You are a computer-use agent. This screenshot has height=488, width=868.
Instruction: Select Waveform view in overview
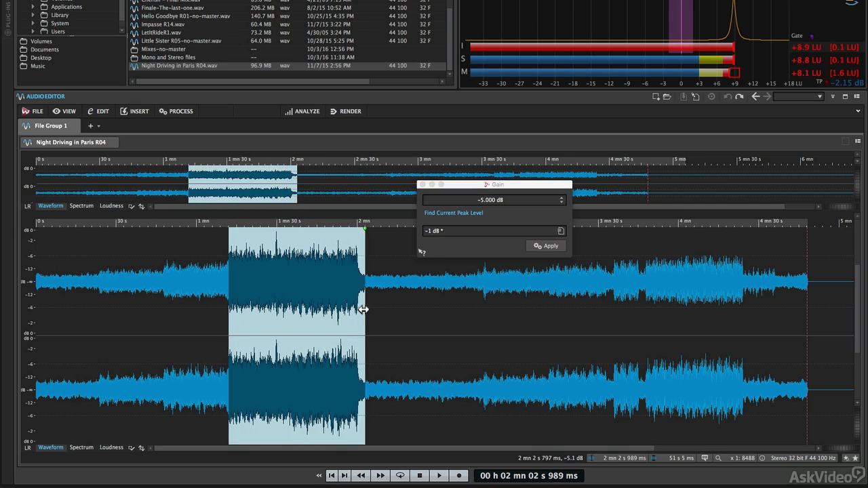tap(50, 206)
